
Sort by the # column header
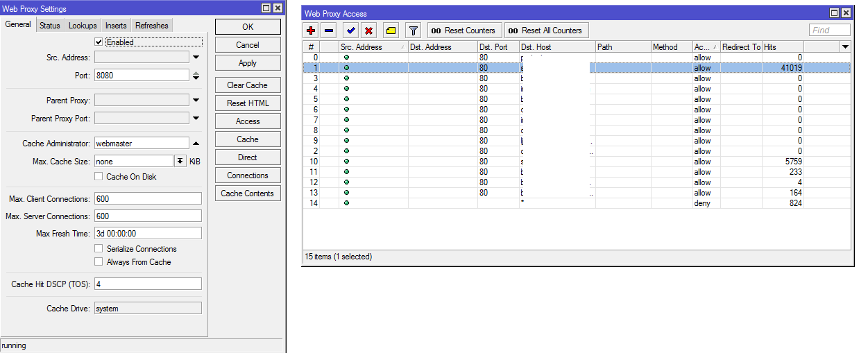click(x=312, y=47)
